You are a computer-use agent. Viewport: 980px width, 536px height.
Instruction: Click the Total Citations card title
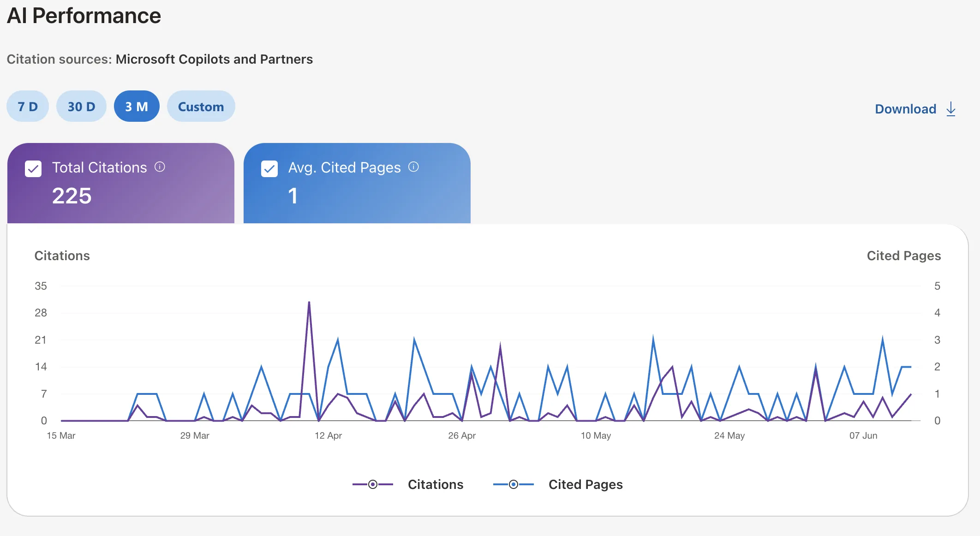point(100,167)
